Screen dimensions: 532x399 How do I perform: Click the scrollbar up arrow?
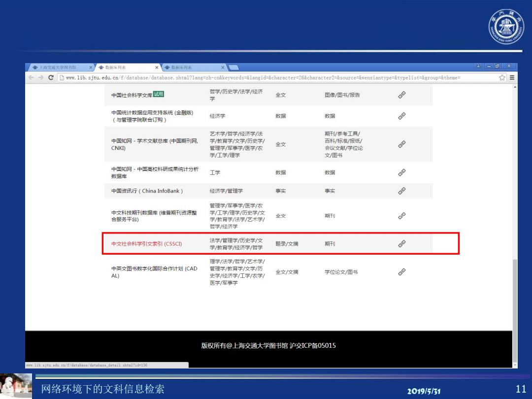pos(515,87)
